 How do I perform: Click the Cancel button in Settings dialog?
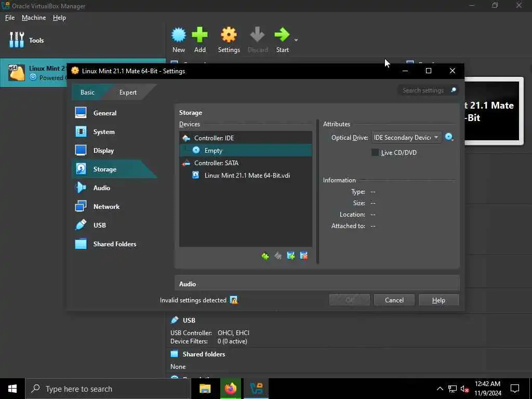[x=394, y=300]
